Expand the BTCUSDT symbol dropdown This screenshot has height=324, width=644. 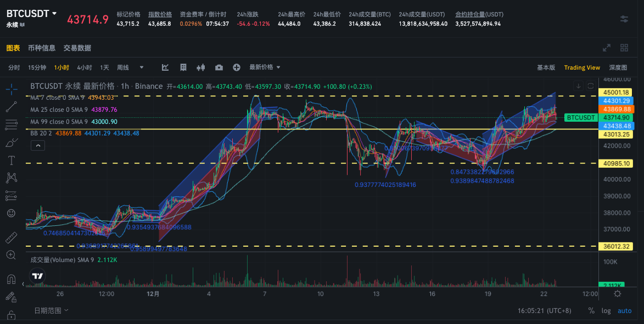(x=54, y=14)
